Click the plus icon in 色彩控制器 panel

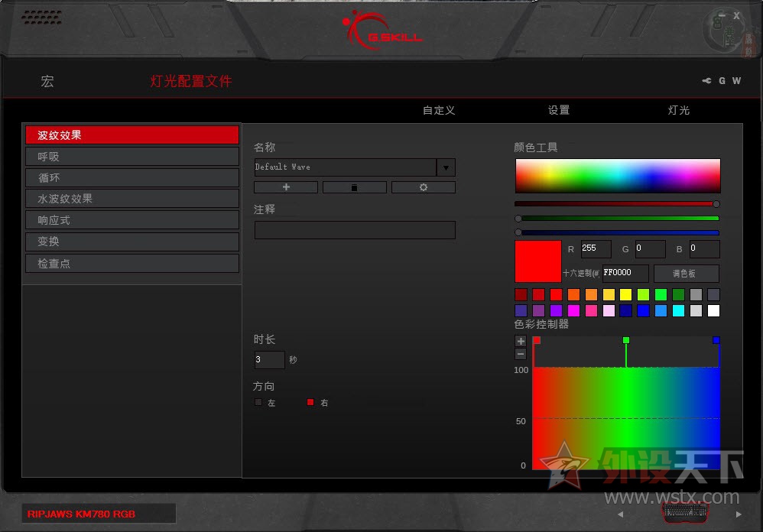tap(521, 339)
